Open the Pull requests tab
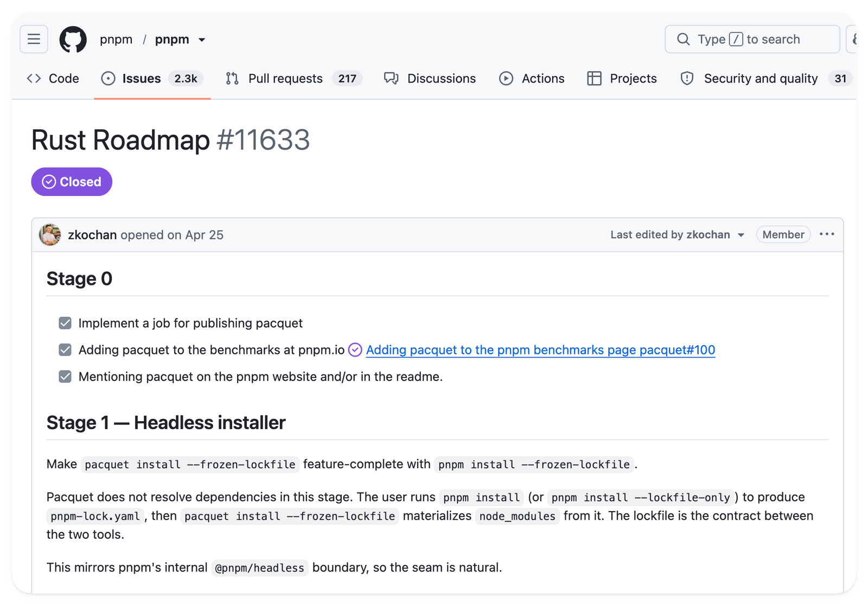This screenshot has width=868, height=605. [293, 79]
